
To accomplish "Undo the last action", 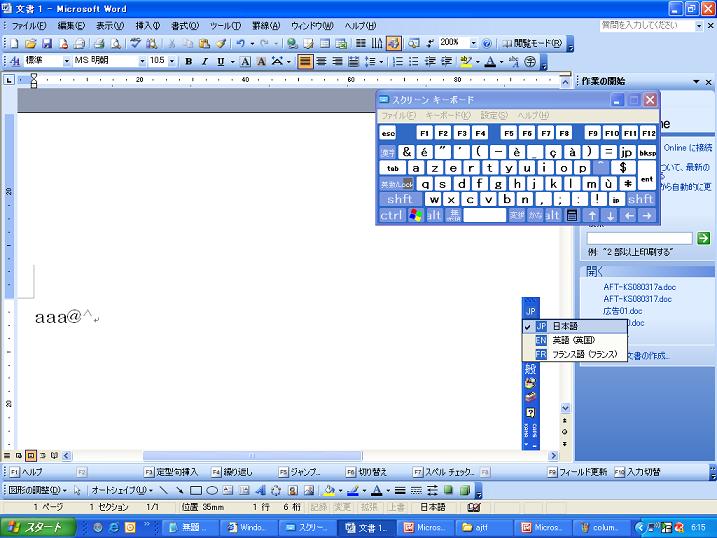I will click(x=240, y=43).
